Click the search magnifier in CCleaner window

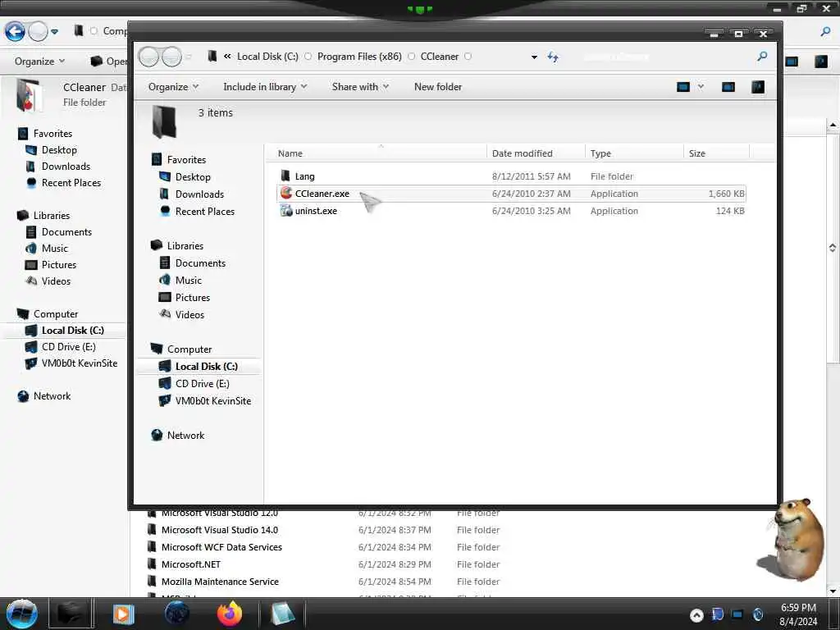click(762, 57)
